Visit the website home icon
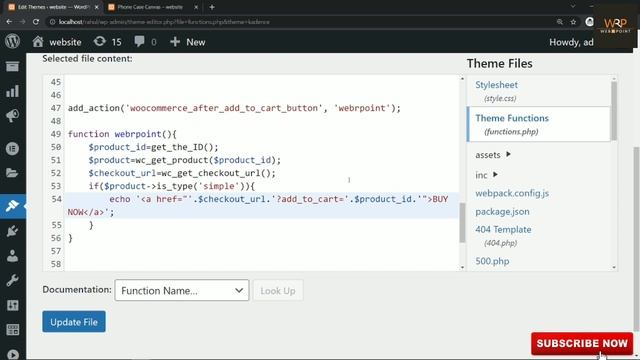This screenshot has width=640, height=360. coord(38,42)
